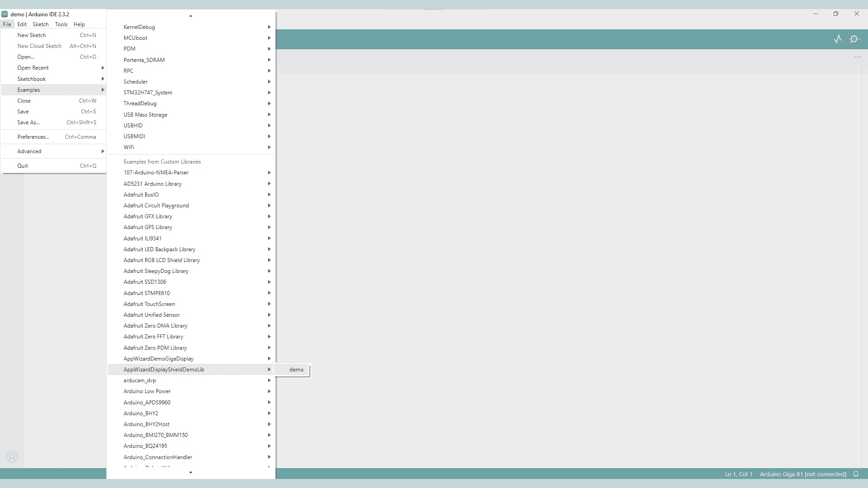Select New Sketch
This screenshot has width=868, height=488.
[32, 35]
